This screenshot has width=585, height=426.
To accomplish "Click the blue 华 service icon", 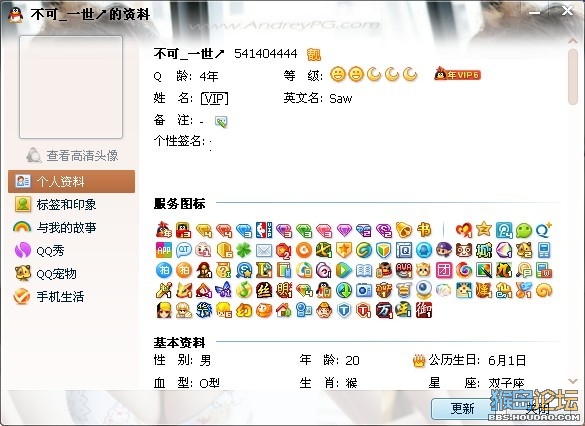I will click(204, 310).
